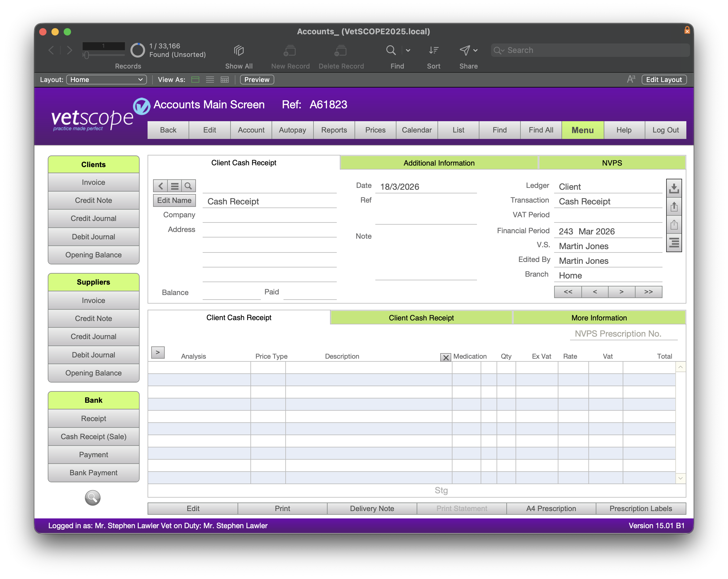Screen dimensions: 728x579
Task: Toggle the Medication column X checkbox
Action: 446,357
